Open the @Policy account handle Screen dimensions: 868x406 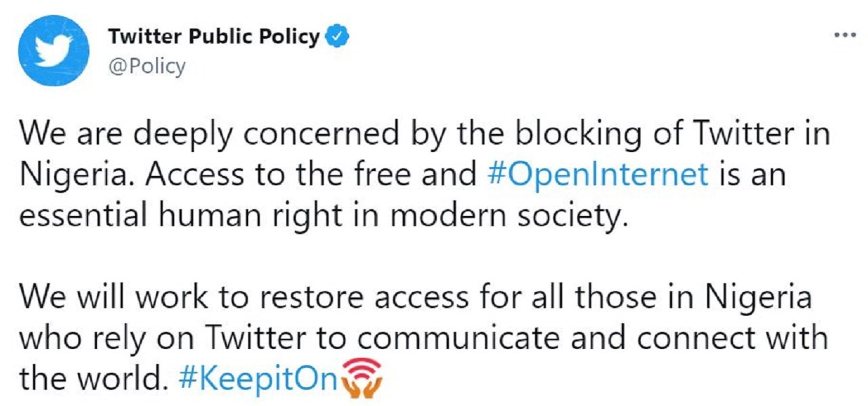coord(146,67)
